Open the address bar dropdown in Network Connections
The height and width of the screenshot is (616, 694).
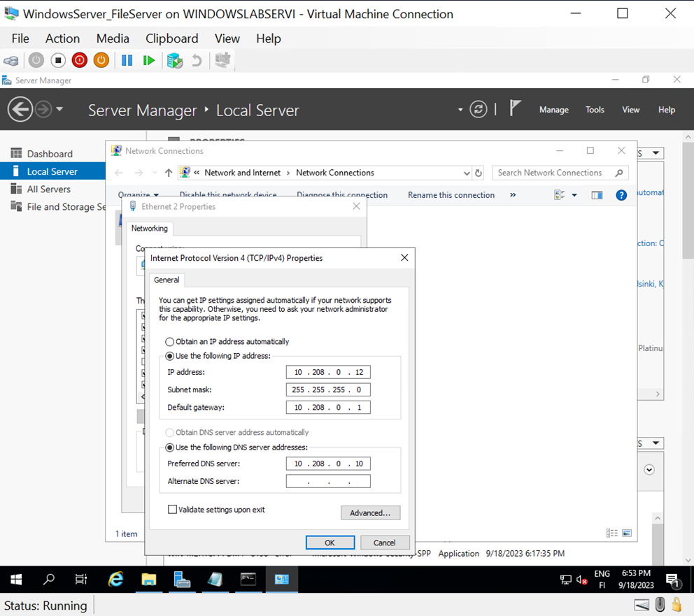467,173
